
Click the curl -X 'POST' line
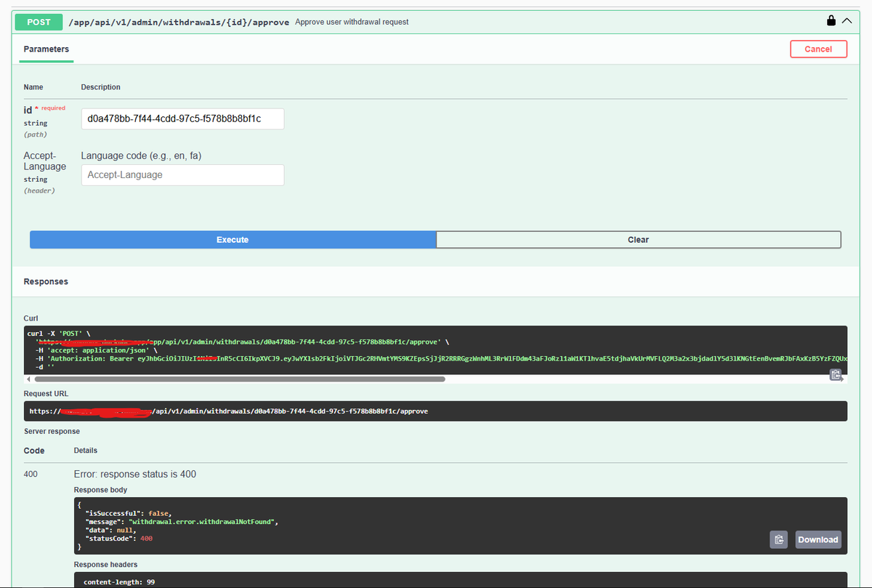tap(59, 333)
